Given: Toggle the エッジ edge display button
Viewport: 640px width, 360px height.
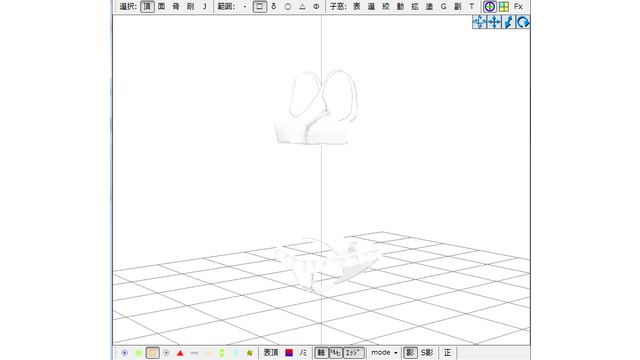Looking at the screenshot, I should tap(354, 353).
